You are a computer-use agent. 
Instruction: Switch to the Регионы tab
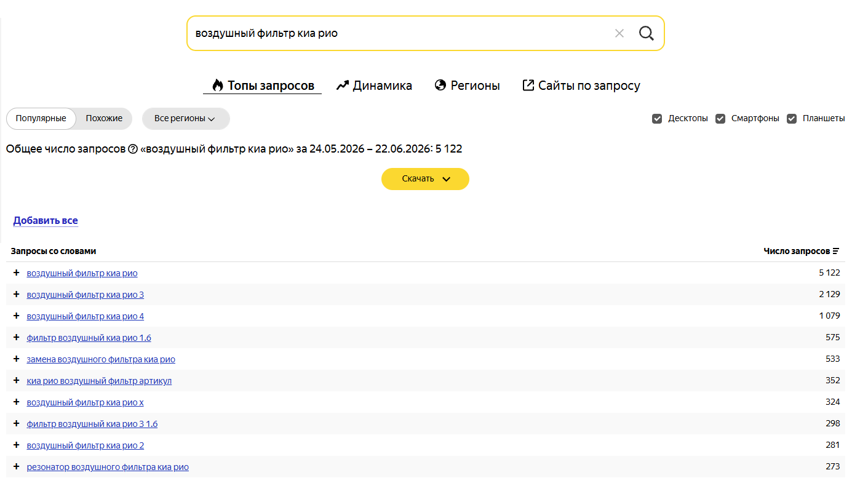click(x=467, y=86)
